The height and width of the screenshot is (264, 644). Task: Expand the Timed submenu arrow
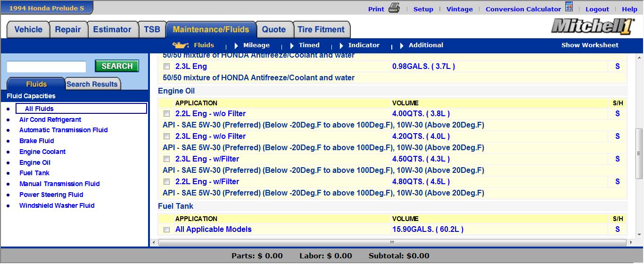(292, 46)
